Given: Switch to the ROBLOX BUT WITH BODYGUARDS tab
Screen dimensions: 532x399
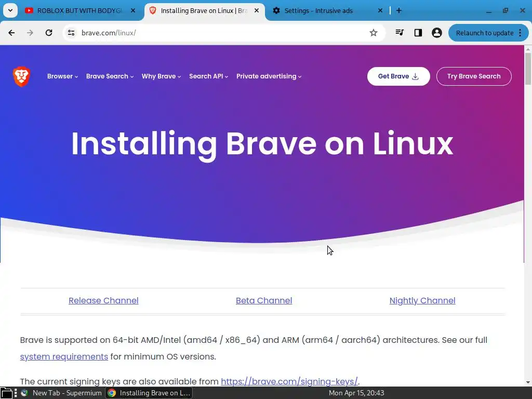Looking at the screenshot, I should click(79, 11).
